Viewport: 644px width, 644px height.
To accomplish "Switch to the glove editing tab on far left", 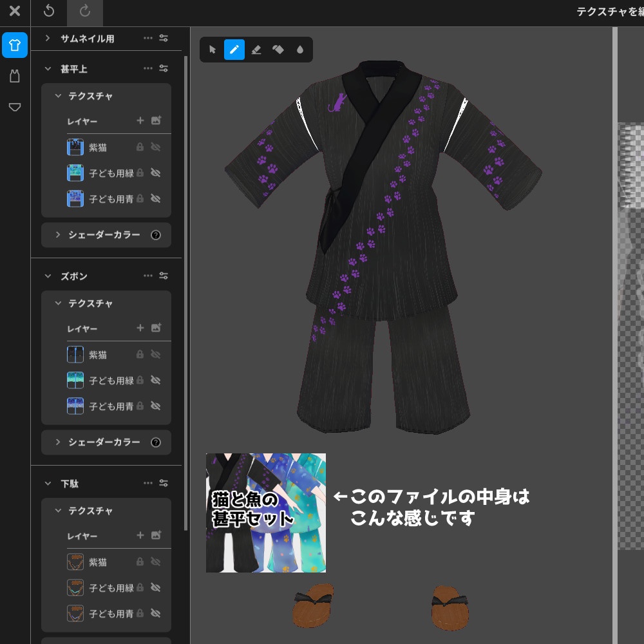I will pyautogui.click(x=14, y=75).
